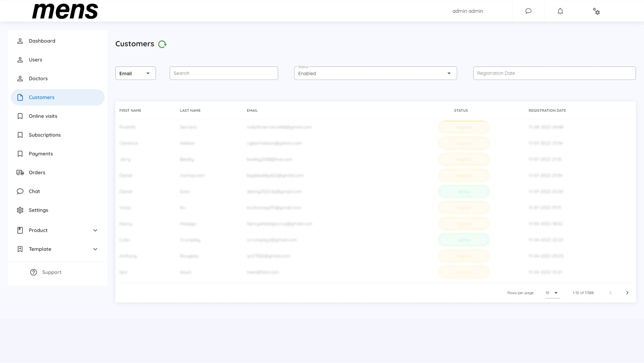Viewport: 644px width, 363px height.
Task: Focus the Search input field
Action: point(224,73)
